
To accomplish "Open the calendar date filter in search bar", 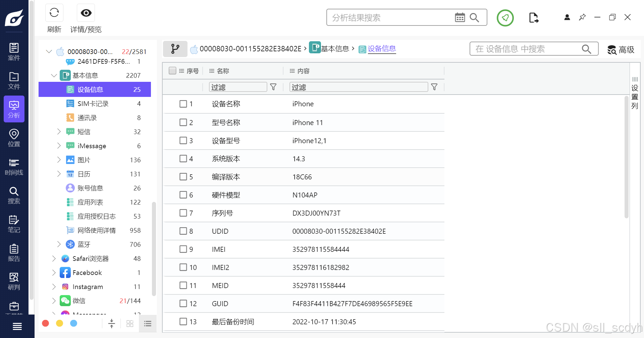I will tap(460, 17).
